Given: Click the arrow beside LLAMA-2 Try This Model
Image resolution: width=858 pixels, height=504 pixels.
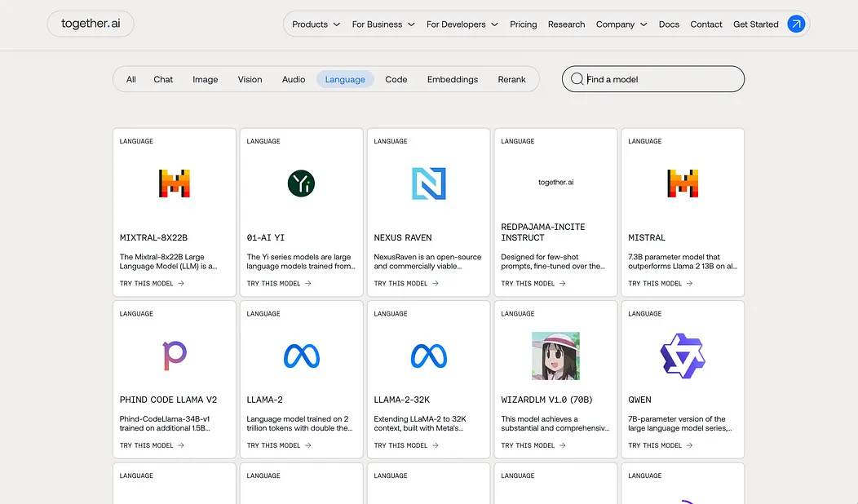Looking at the screenshot, I should pyautogui.click(x=308, y=445).
